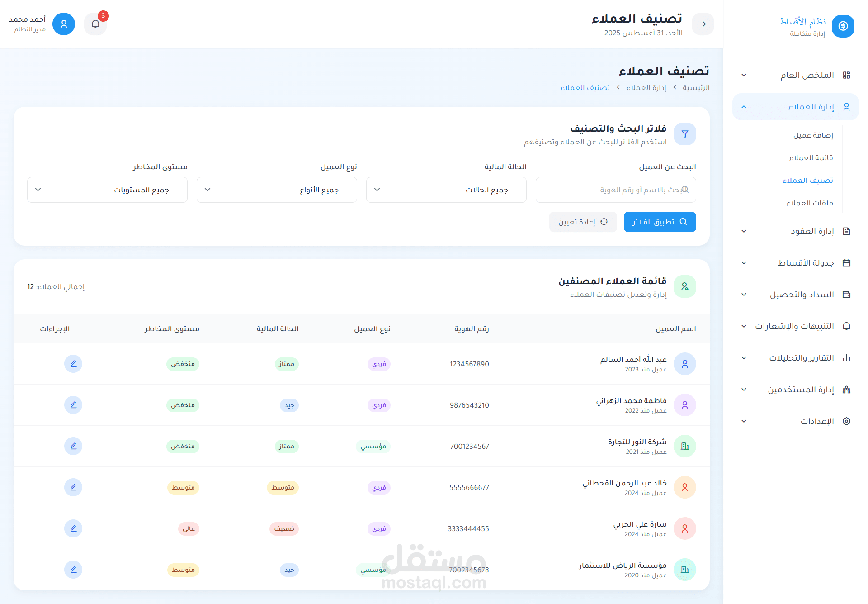
Task: Click the filter funnel icon
Action: click(x=684, y=134)
